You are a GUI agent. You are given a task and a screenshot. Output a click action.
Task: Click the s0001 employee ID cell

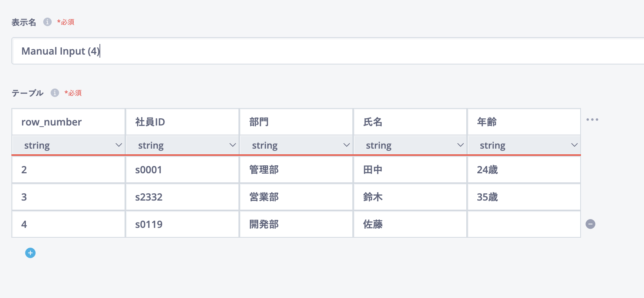coord(183,170)
